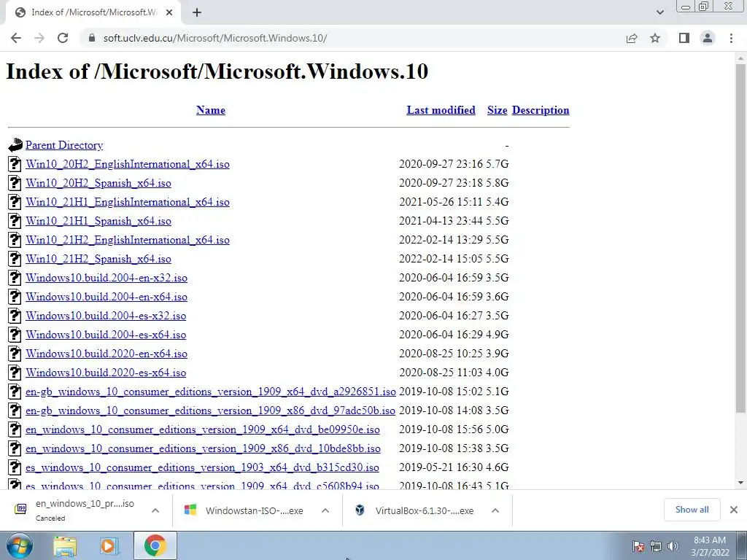747x560 pixels.
Task: Click file icon beside Win10_21H2_Spanish_x64.iso
Action: [15, 259]
